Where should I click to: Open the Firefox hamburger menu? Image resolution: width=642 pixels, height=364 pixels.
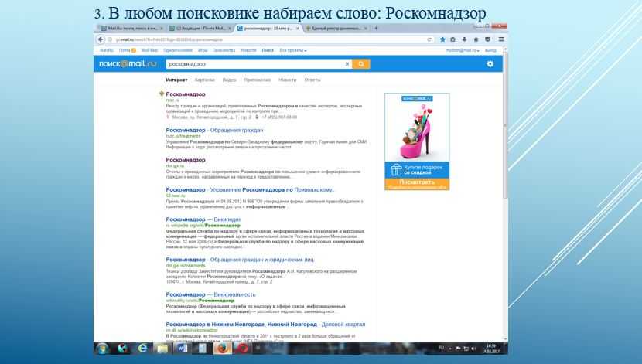coord(501,39)
